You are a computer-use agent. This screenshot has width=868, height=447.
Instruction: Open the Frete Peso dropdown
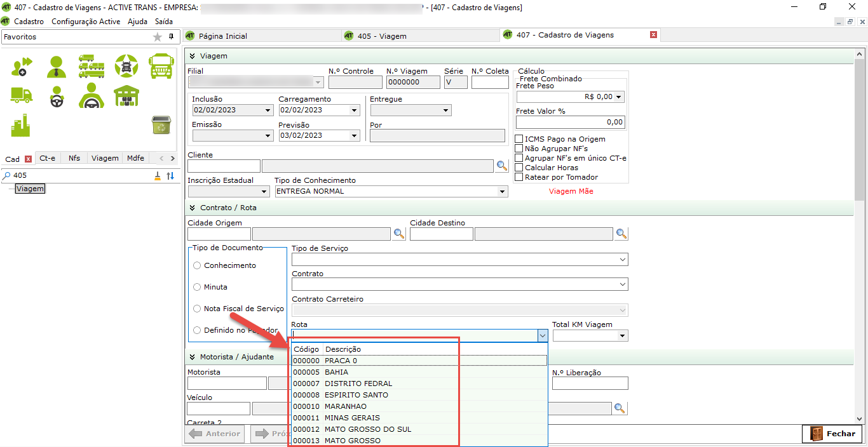[620, 97]
